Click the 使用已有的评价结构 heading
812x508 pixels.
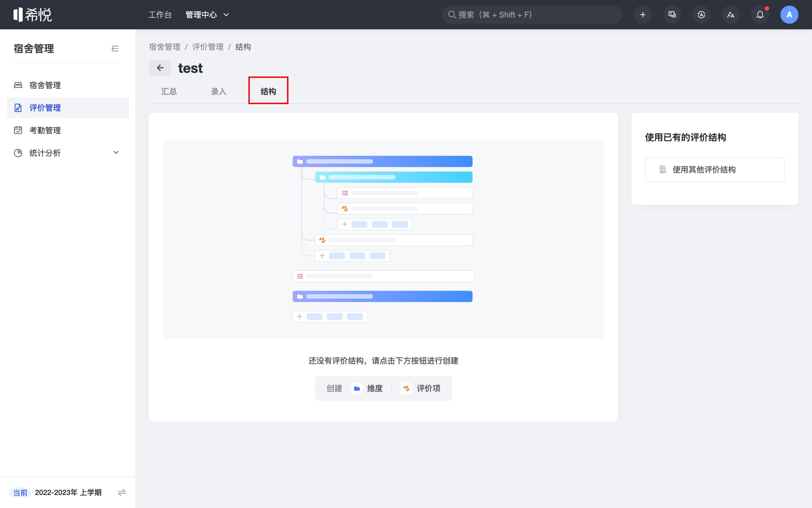pos(685,137)
